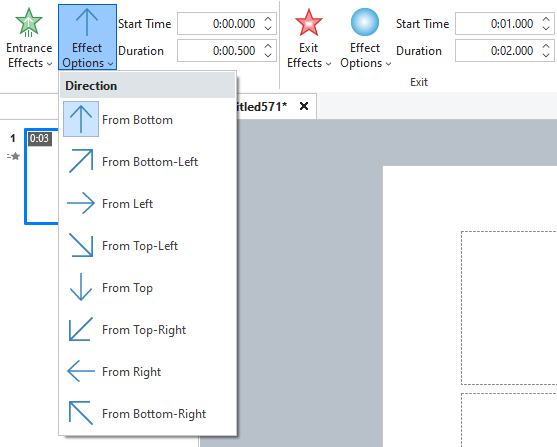Select the From Bottom-Left diagonal arrow
Viewport: 557px width, 447px height.
pyautogui.click(x=147, y=162)
